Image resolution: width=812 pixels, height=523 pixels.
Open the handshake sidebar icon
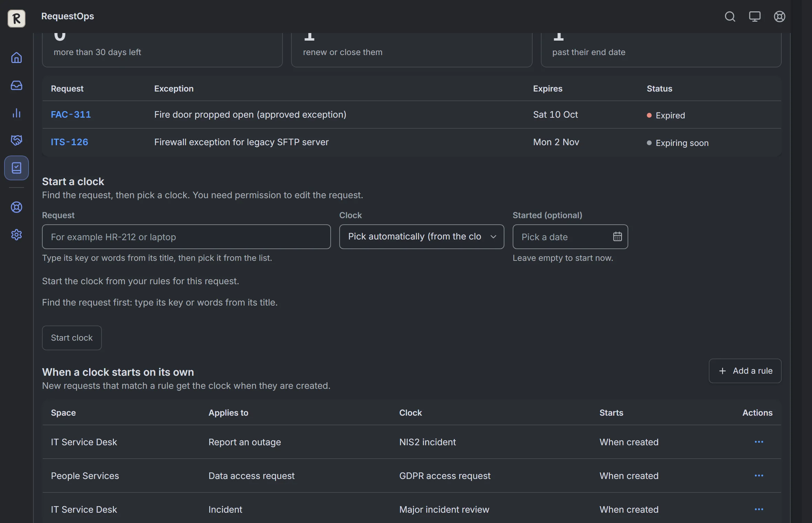(17, 140)
